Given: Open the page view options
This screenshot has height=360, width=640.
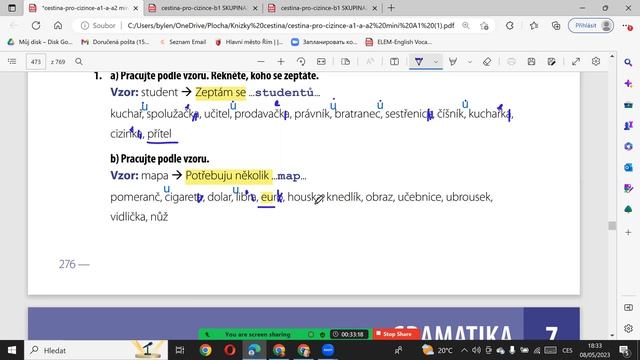Looking at the screenshot, I should pyautogui.click(x=345, y=62).
